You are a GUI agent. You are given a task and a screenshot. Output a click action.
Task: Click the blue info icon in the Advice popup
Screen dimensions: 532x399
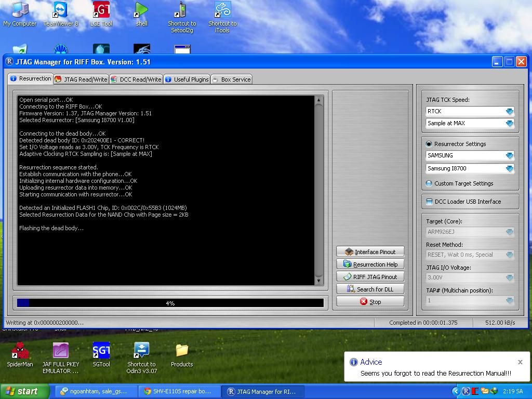point(353,362)
